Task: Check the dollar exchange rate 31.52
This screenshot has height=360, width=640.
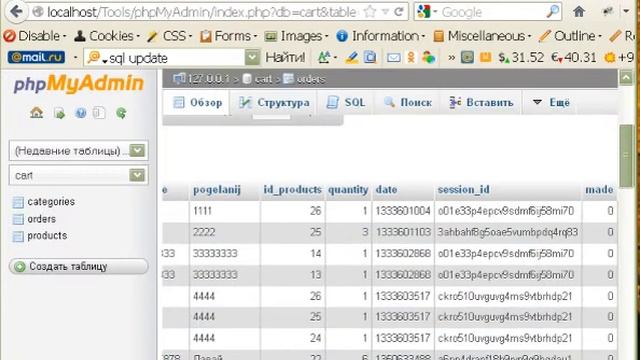Action: pyautogui.click(x=522, y=58)
